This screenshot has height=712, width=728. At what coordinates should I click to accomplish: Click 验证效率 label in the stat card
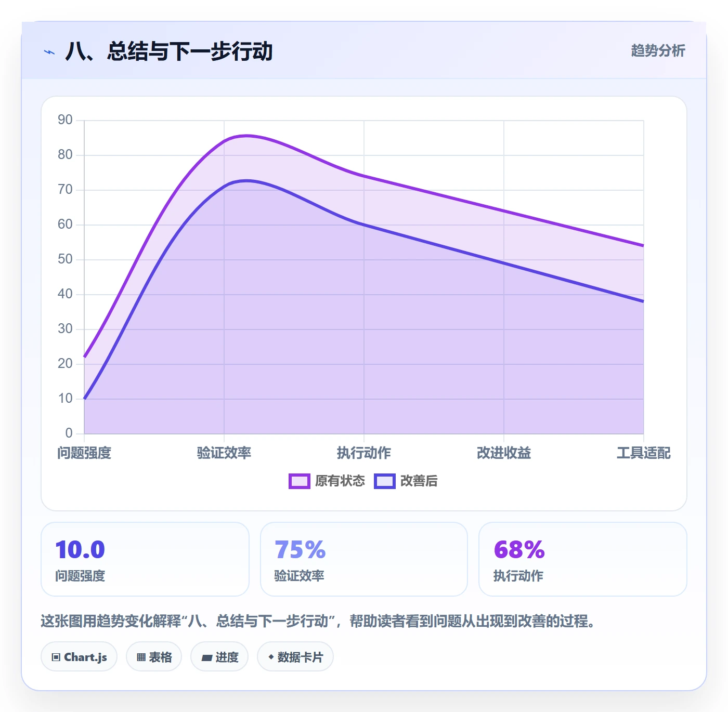point(299,576)
